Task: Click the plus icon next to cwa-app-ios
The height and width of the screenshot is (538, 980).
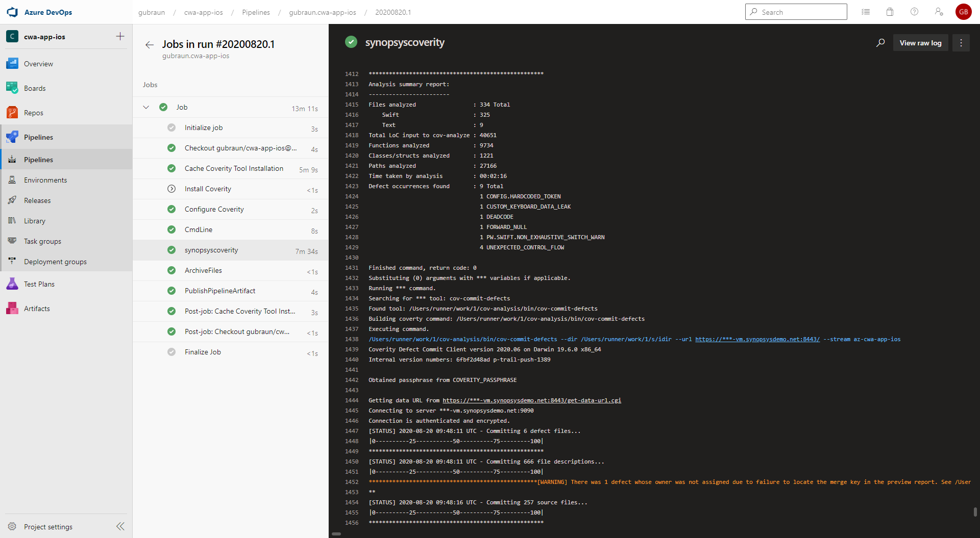Action: click(120, 36)
